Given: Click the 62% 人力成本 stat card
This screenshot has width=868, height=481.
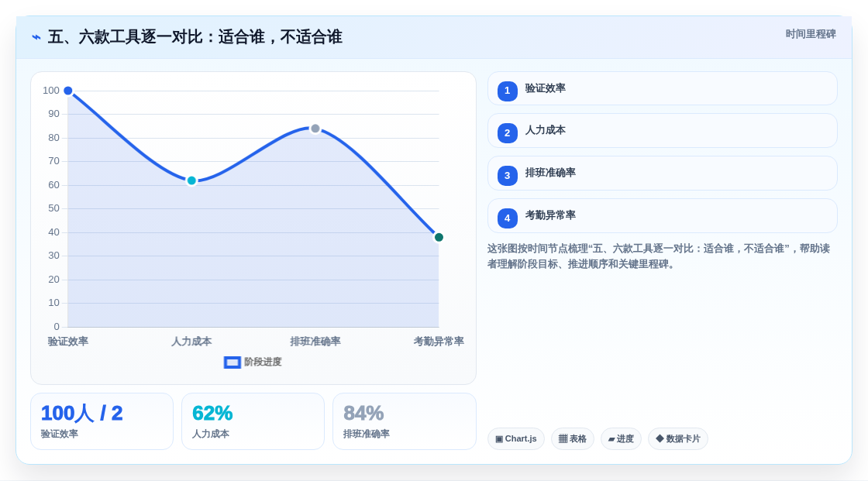Looking at the screenshot, I should (x=253, y=421).
